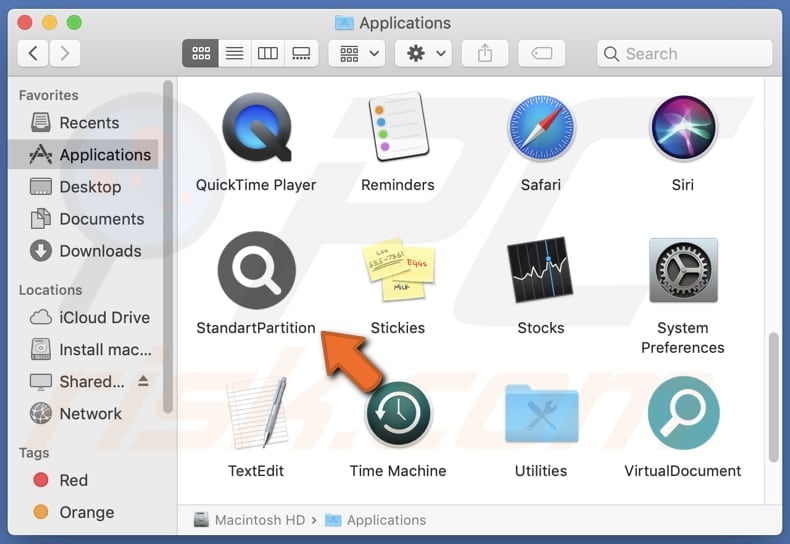
Task: Click the Locations section header
Action: tap(50, 290)
